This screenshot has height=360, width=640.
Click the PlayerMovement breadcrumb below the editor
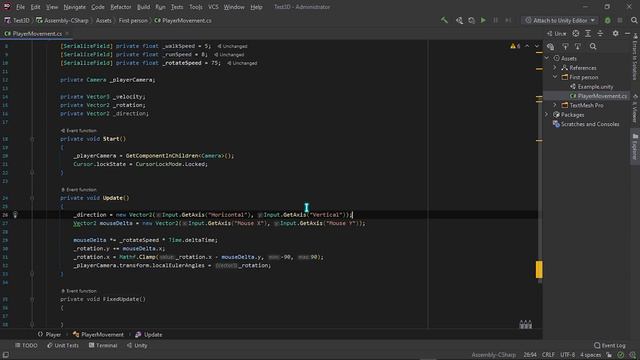98,335
